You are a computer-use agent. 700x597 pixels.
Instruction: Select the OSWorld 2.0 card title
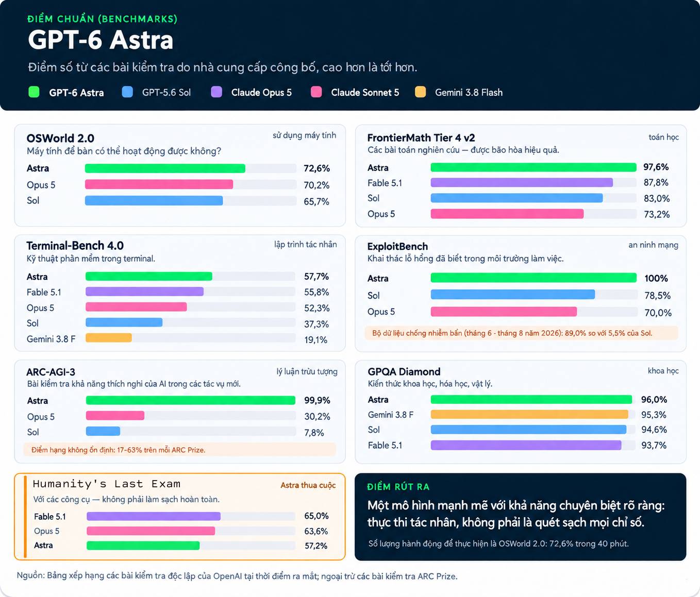pyautogui.click(x=60, y=138)
